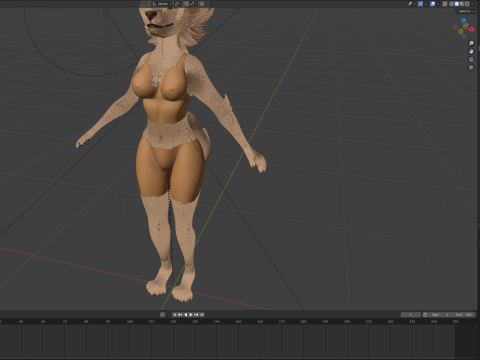Click the current frame field
480x360 pixels.
click(x=411, y=314)
